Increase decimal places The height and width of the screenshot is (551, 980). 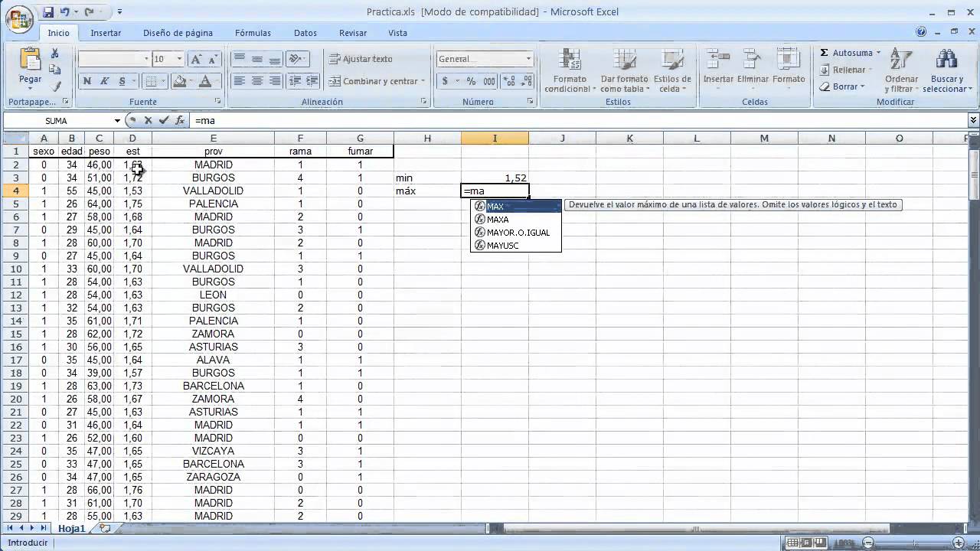(x=508, y=81)
